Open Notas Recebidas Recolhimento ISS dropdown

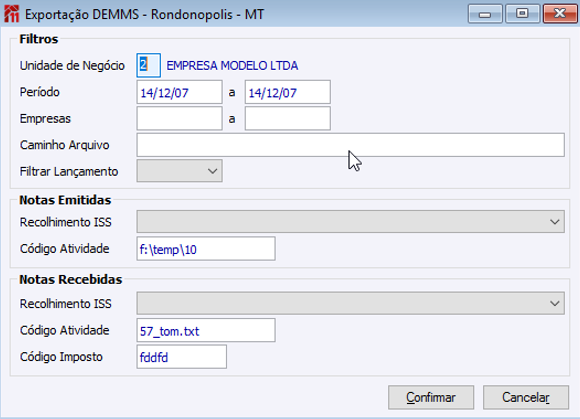click(350, 303)
